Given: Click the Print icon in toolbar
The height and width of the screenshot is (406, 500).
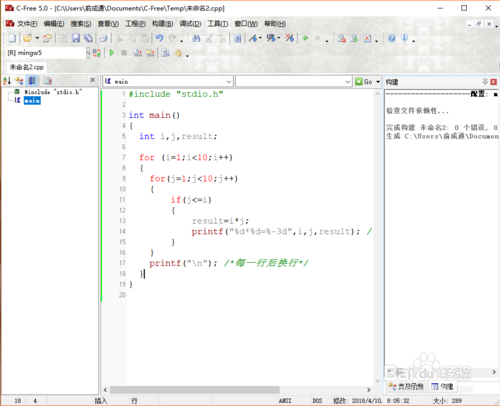Looking at the screenshot, I should [x=103, y=38].
